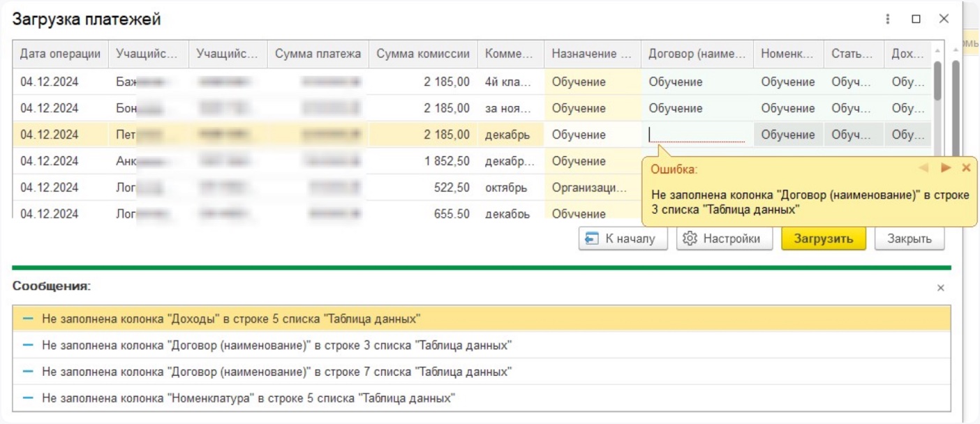
Task: Open the three-dot window menu icon
Action: 888,19
